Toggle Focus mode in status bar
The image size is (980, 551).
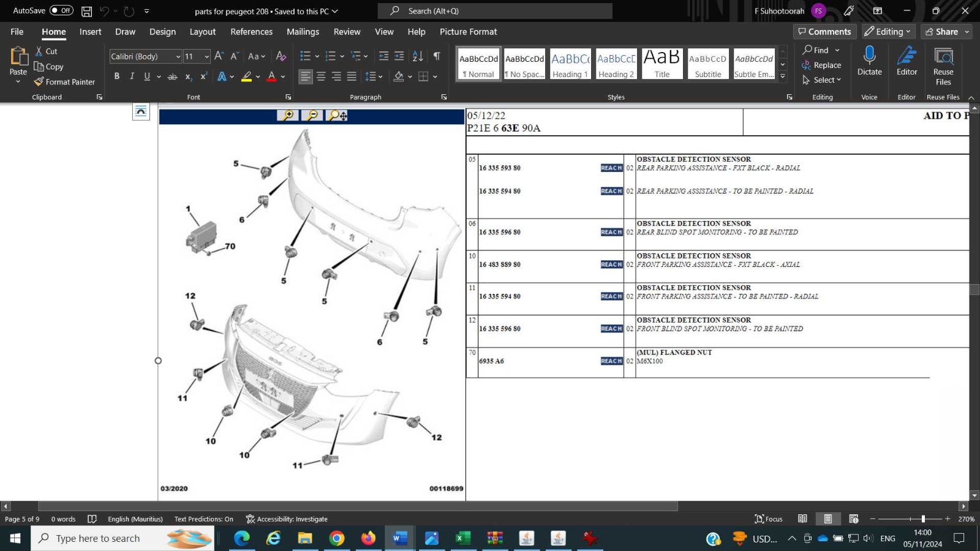point(769,519)
